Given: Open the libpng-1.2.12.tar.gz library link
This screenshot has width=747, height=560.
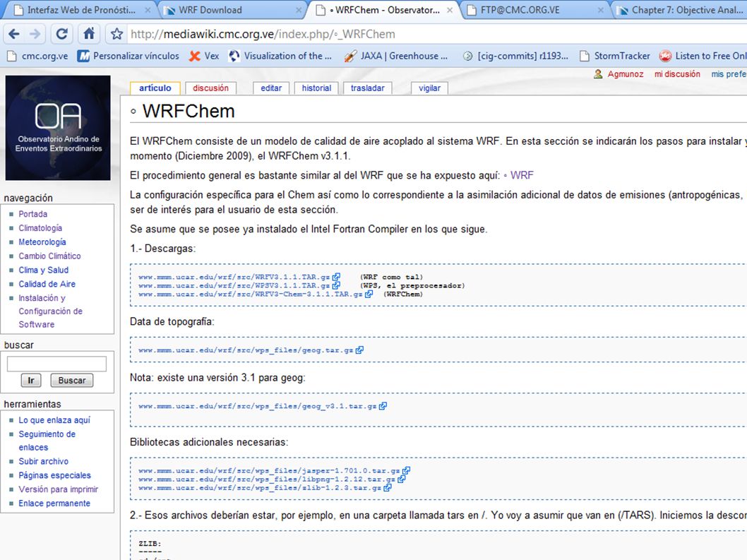Looking at the screenshot, I should 272,479.
